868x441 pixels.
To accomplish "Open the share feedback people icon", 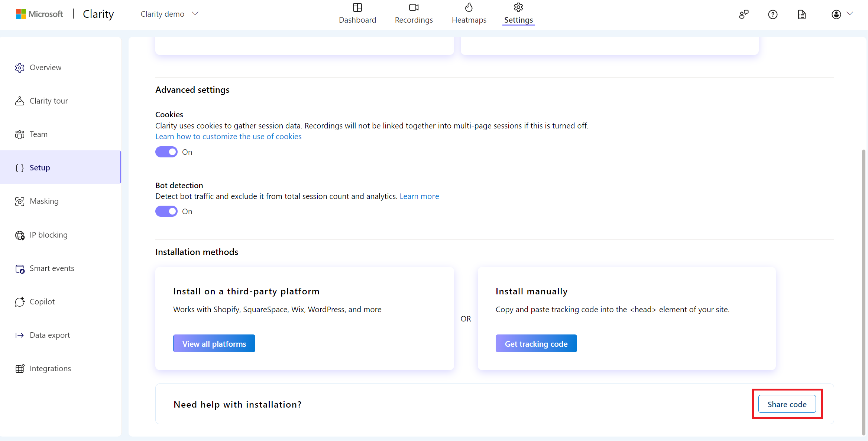I will tap(744, 14).
